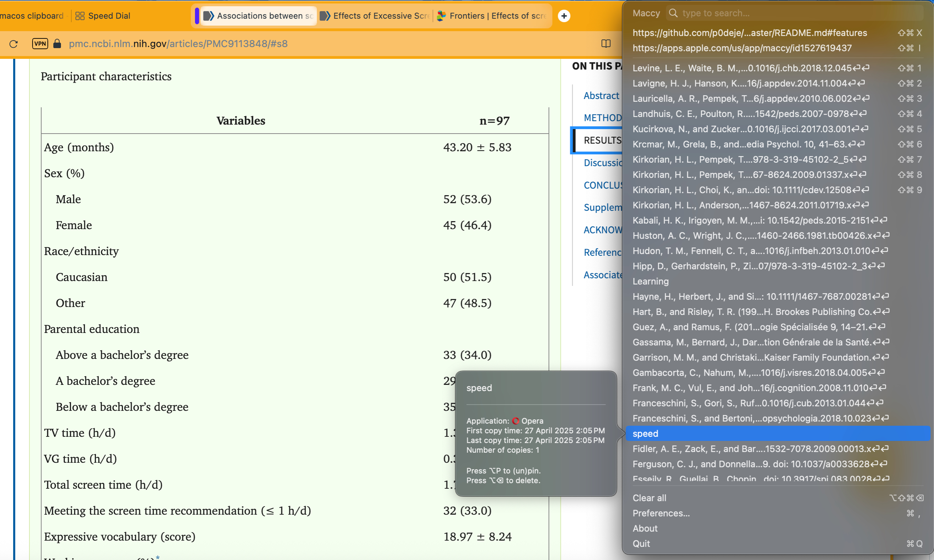
Task: Open Maccy Preferences
Action: pyautogui.click(x=661, y=513)
